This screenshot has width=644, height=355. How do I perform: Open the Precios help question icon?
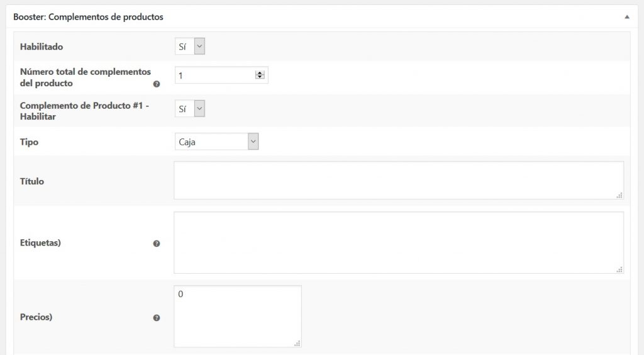tap(157, 318)
